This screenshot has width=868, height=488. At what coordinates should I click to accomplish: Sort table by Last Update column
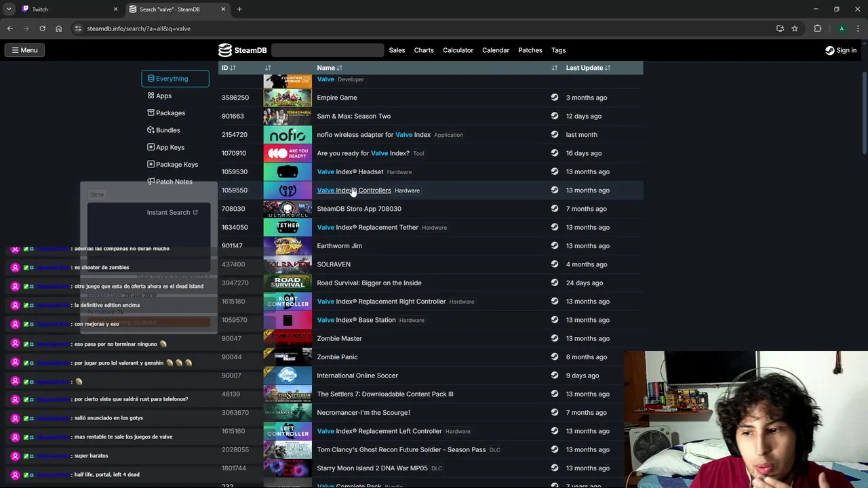pos(588,68)
